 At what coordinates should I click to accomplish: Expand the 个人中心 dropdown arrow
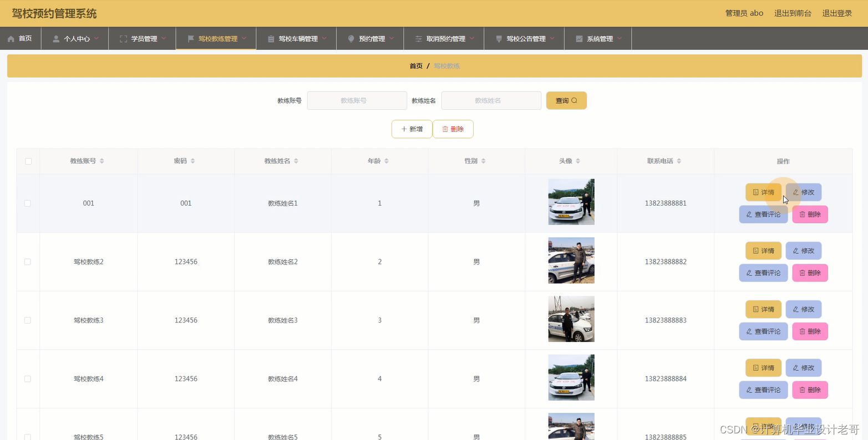(x=96, y=38)
